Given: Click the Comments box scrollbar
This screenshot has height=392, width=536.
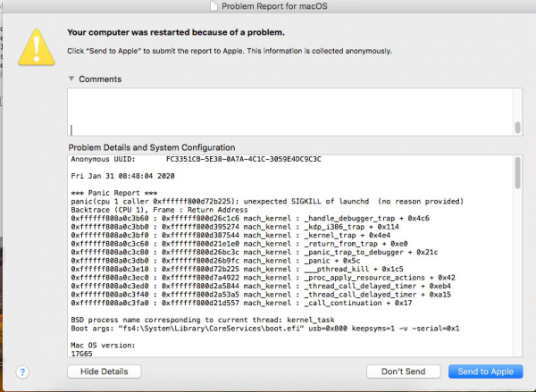Looking at the screenshot, I should [517, 128].
